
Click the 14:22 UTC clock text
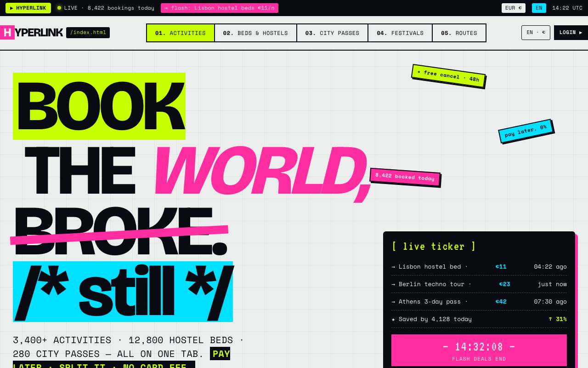click(567, 8)
